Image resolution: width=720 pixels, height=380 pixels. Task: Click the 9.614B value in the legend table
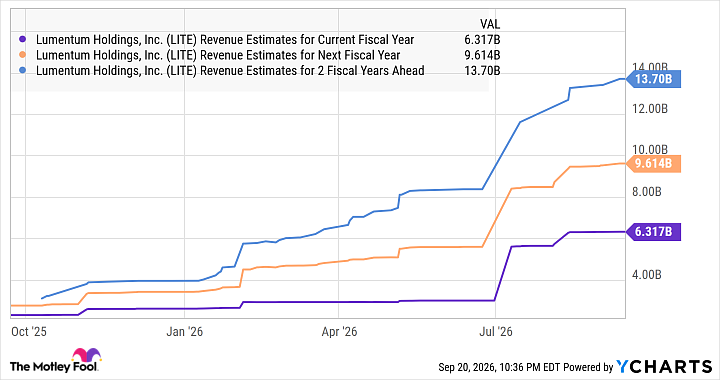pyautogui.click(x=482, y=55)
